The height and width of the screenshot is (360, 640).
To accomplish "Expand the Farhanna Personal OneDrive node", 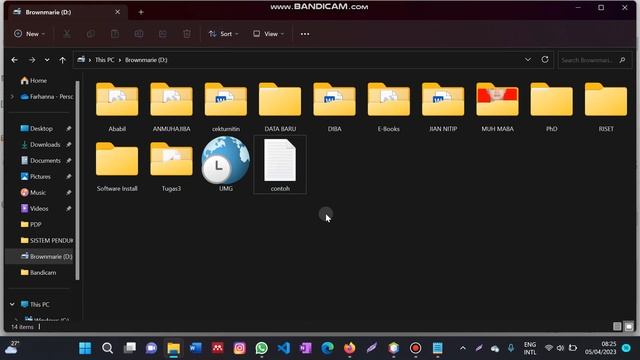I will coord(12,97).
